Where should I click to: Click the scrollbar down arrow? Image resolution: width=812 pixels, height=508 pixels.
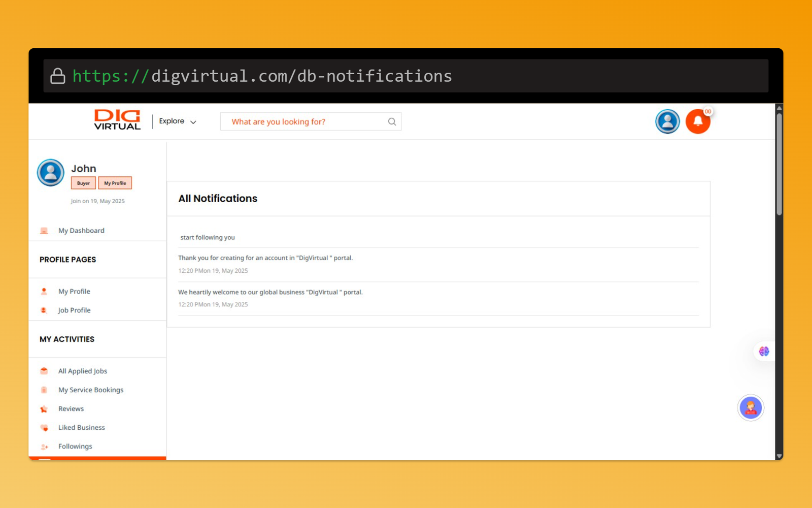[x=779, y=456]
